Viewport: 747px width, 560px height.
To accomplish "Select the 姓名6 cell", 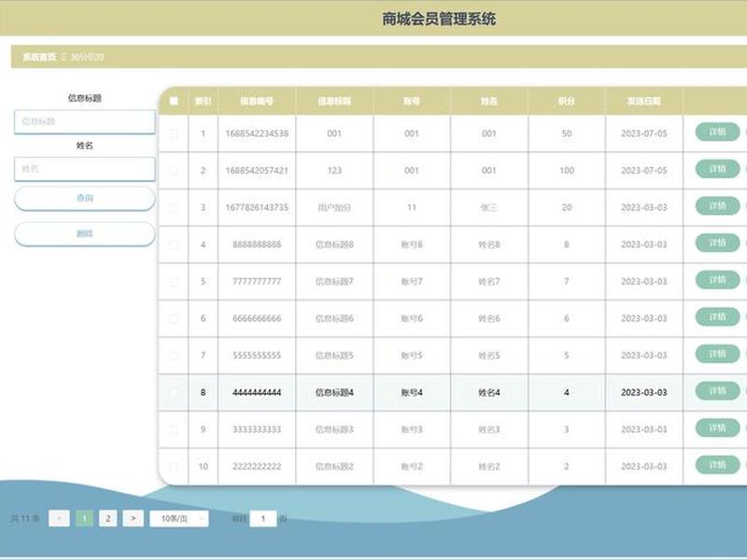I will [489, 318].
